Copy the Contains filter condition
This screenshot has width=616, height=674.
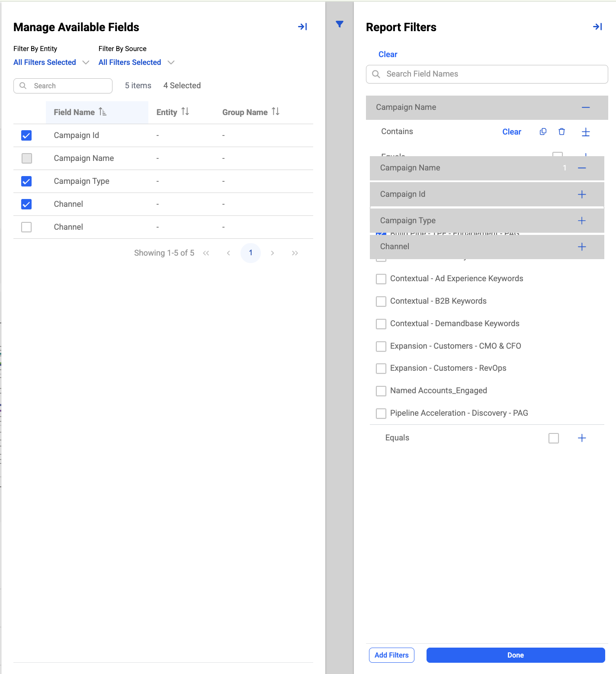(543, 132)
